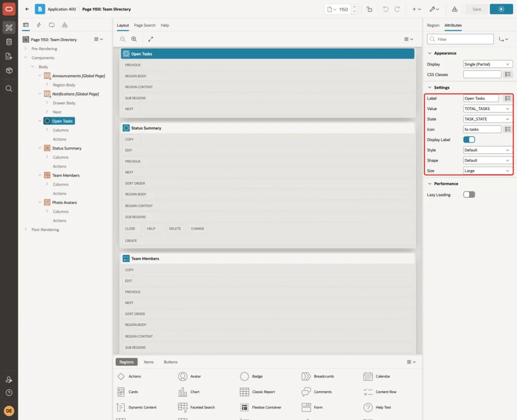Select the gallery Regions tab
Viewport: 517px width, 420px height.
tap(126, 362)
